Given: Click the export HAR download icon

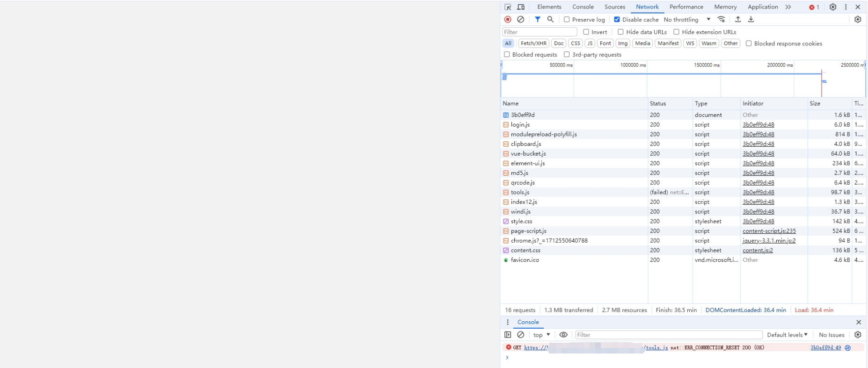Looking at the screenshot, I should (x=751, y=20).
